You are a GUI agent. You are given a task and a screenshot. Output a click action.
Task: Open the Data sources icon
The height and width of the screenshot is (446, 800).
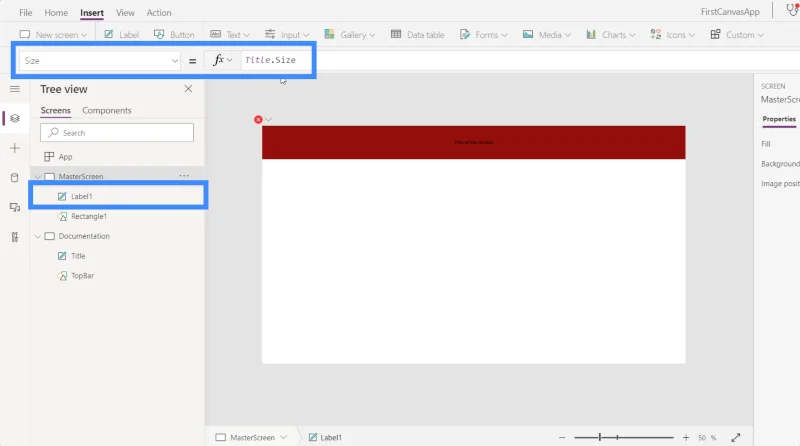pyautogui.click(x=15, y=178)
